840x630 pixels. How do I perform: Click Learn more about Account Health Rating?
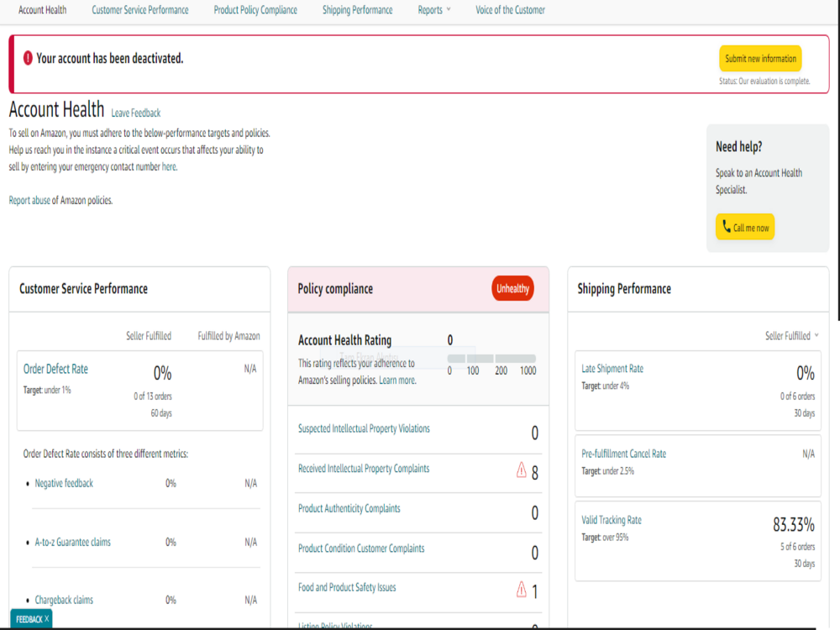point(397,381)
